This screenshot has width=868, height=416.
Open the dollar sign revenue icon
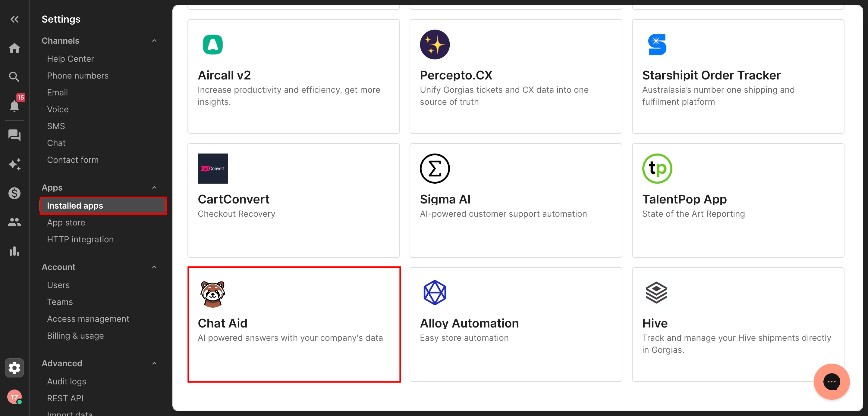14,193
